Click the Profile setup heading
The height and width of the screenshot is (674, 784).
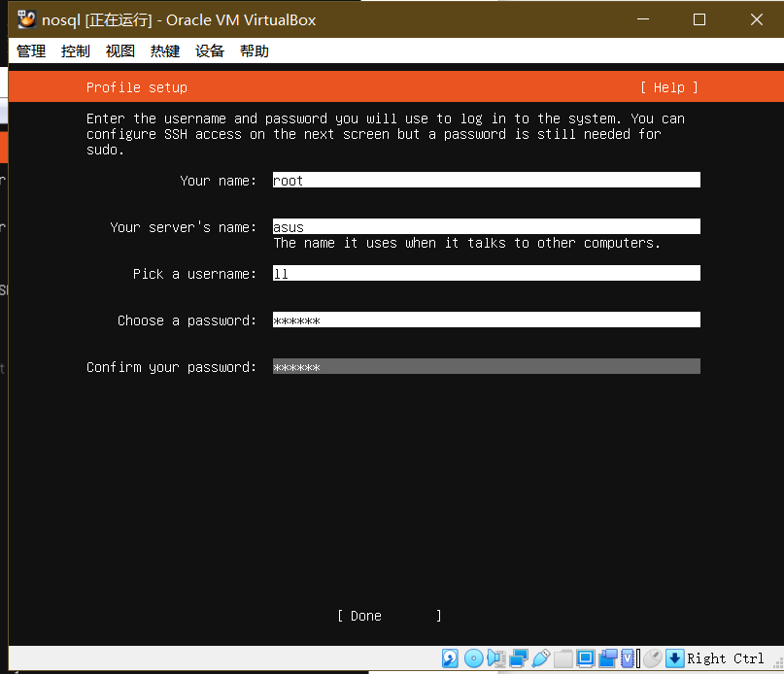(137, 87)
